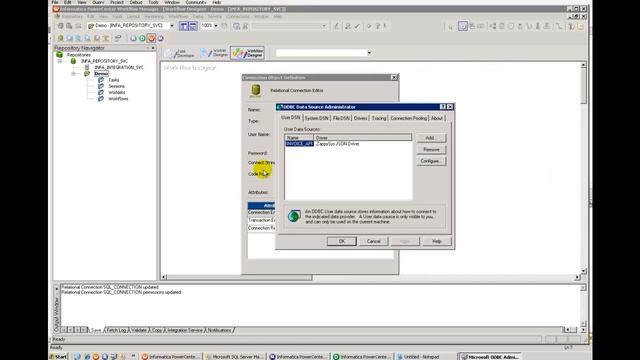Click the orange Workflow Manager toolbar icon
This screenshot has height=360, width=640.
click(151, 38)
